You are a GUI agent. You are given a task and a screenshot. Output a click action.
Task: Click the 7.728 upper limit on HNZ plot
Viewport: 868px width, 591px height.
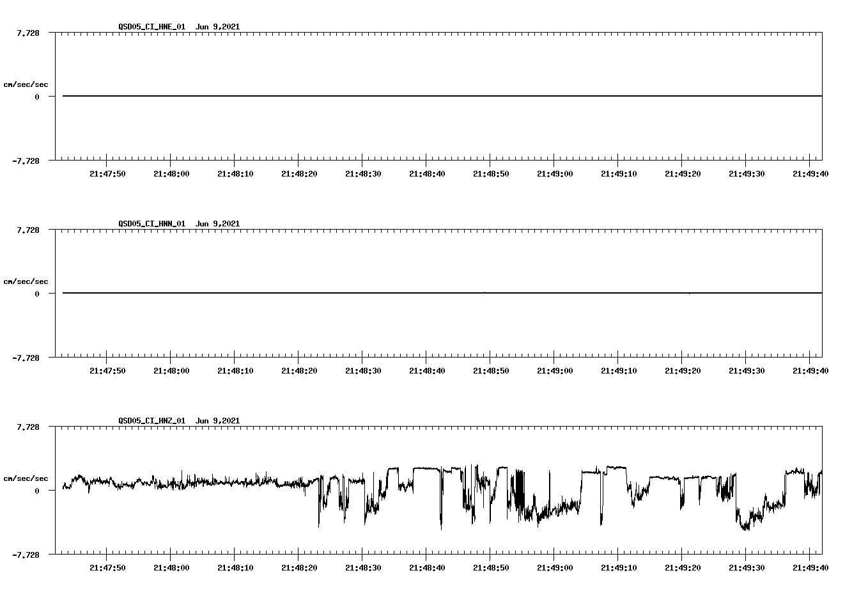27,427
